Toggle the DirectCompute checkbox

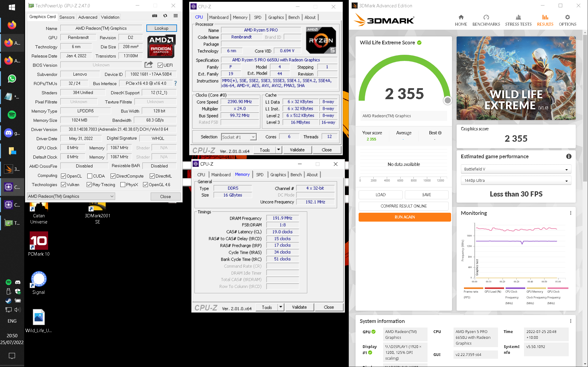click(113, 176)
